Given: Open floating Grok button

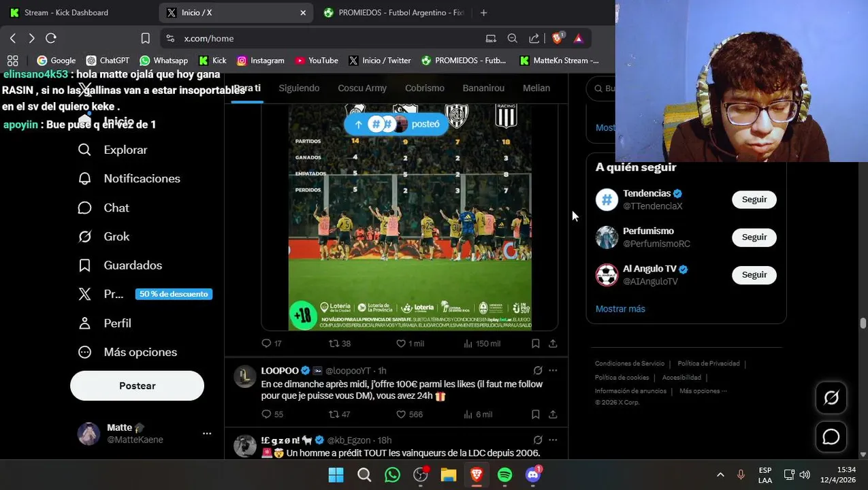Looking at the screenshot, I should (831, 398).
